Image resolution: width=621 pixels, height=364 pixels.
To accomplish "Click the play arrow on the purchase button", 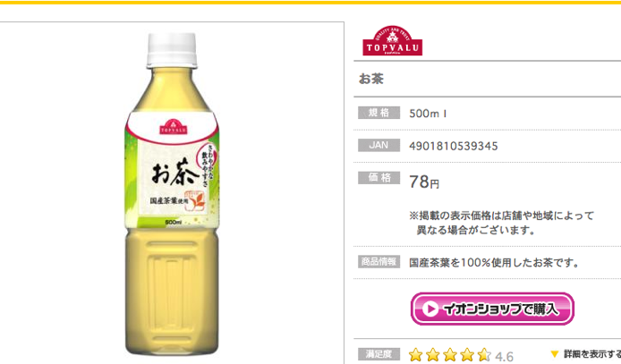I will [x=430, y=309].
